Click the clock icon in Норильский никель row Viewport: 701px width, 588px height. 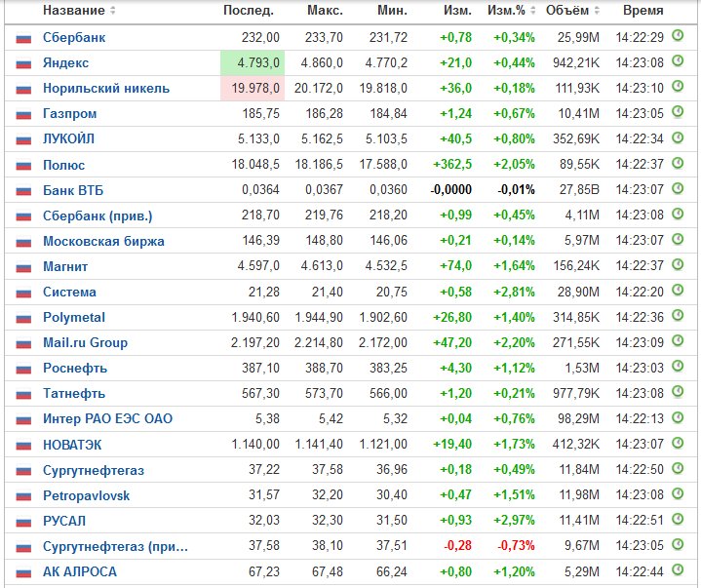pos(678,87)
